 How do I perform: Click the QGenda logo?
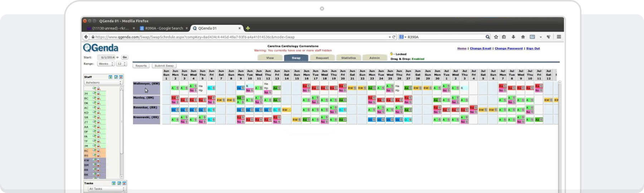click(x=101, y=48)
